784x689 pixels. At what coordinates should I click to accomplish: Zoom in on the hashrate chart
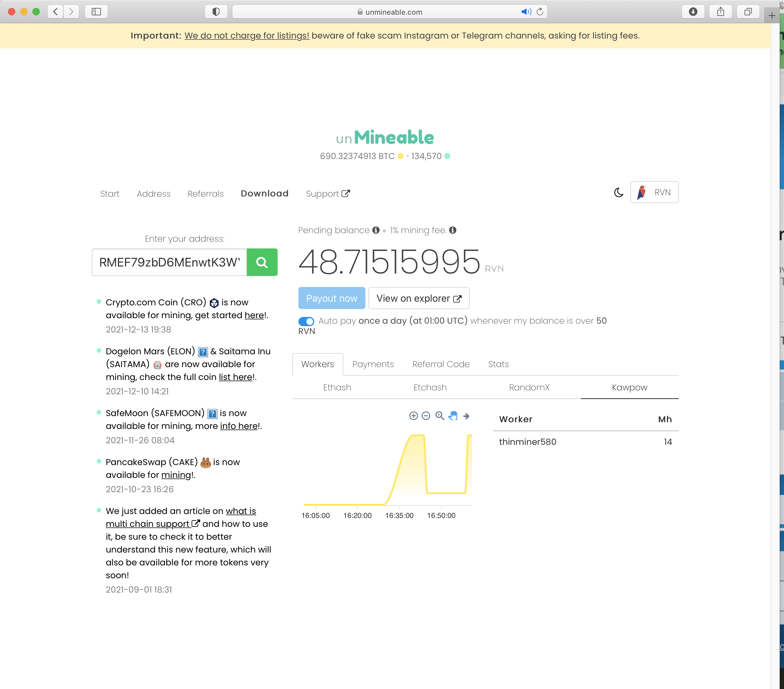[x=413, y=416]
